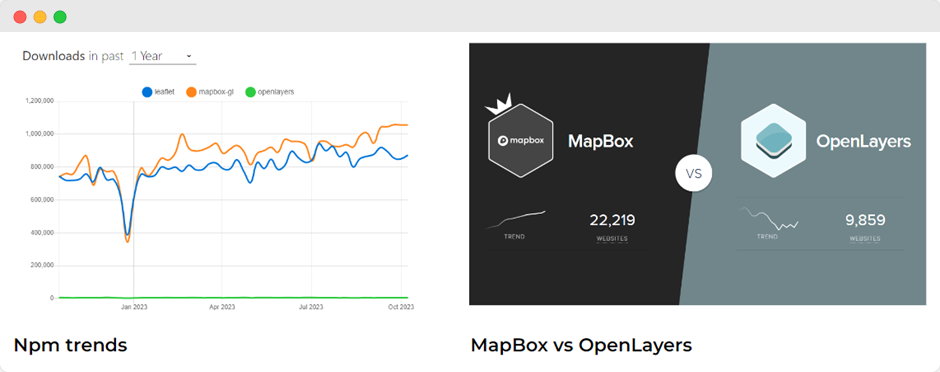
Task: Click the green openlayers legend dot
Action: 250,92
